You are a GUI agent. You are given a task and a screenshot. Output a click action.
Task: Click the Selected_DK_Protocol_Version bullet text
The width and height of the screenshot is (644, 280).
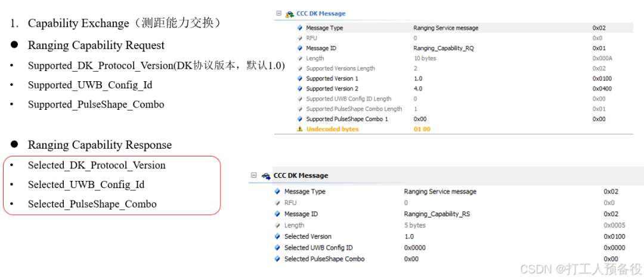97,165
